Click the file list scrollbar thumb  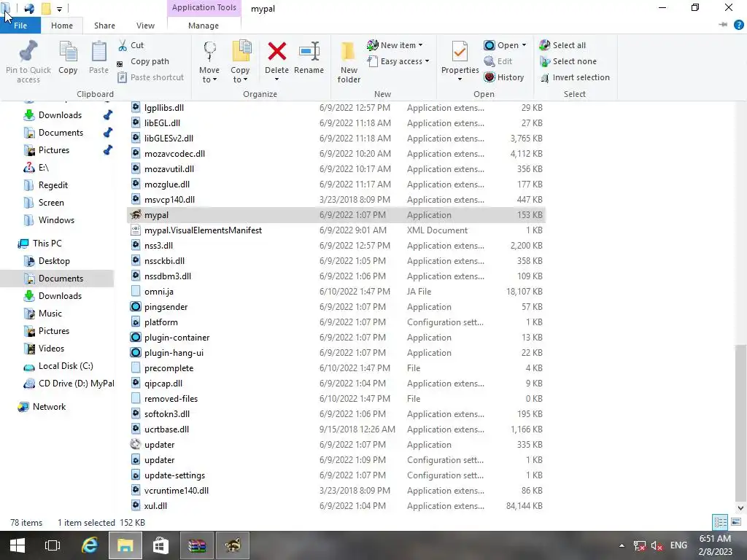[x=740, y=421]
